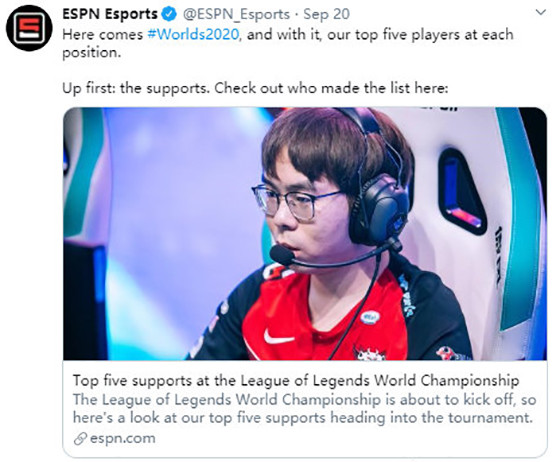
Task: Open the @ESPN_Esports handle
Action: [236, 15]
